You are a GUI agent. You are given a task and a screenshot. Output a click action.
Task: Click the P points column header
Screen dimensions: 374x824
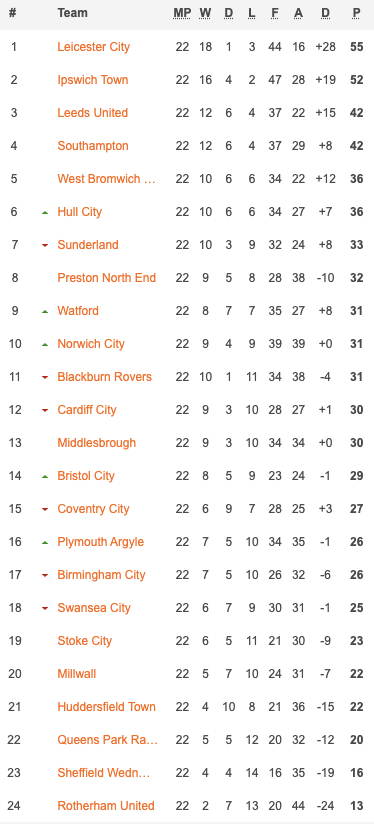[357, 13]
